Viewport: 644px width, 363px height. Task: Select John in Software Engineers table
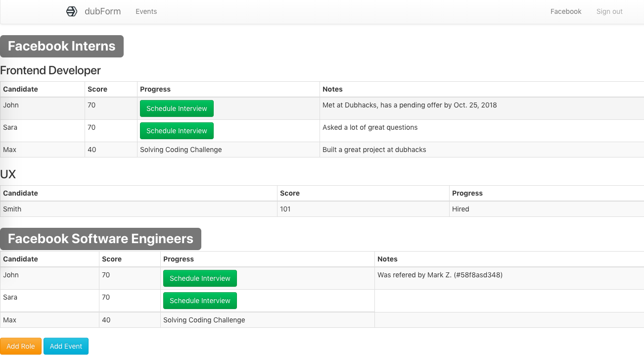click(x=11, y=275)
